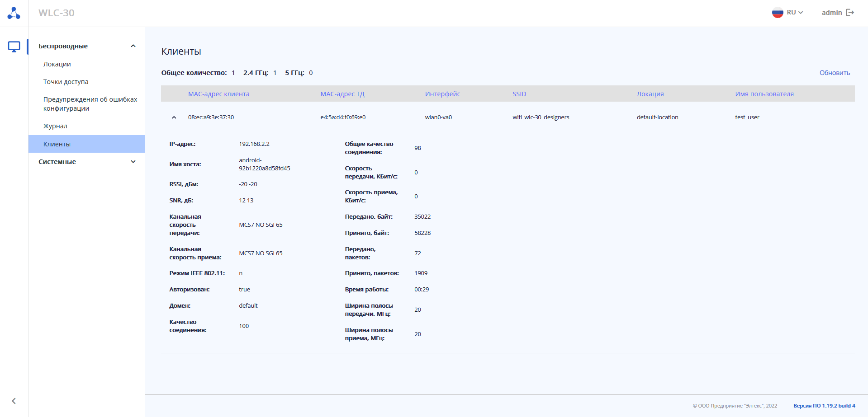This screenshot has width=868, height=417.
Task: Click the Russian flag language icon
Action: coord(777,13)
